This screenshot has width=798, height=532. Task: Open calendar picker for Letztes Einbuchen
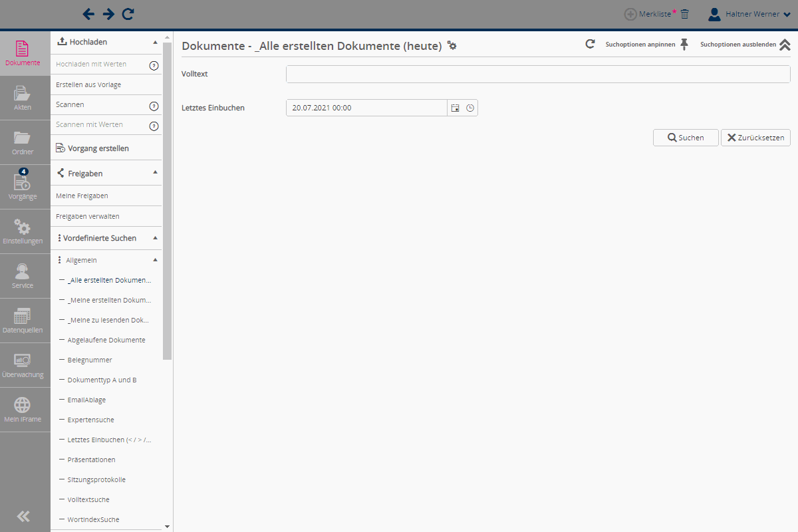456,108
